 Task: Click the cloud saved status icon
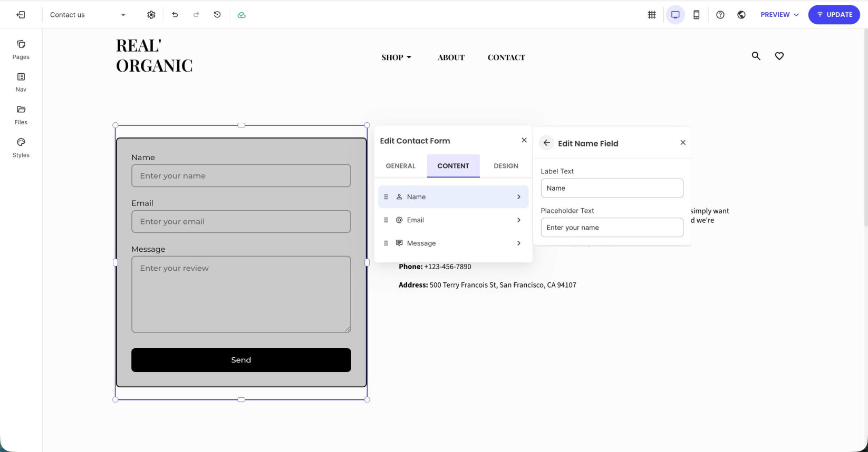point(242,15)
